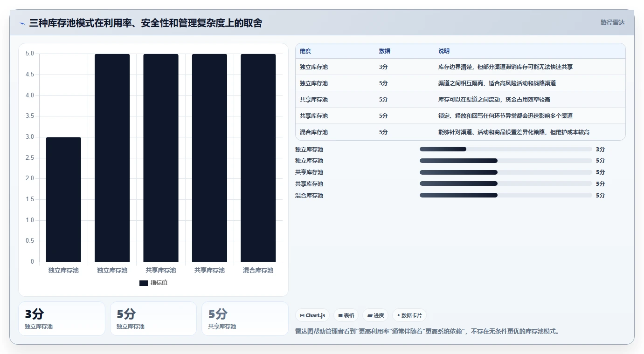
Task: Click the cell 锁定、释放和回写任何环节异常都会迅速影响多个渠道
Action: pos(506,116)
